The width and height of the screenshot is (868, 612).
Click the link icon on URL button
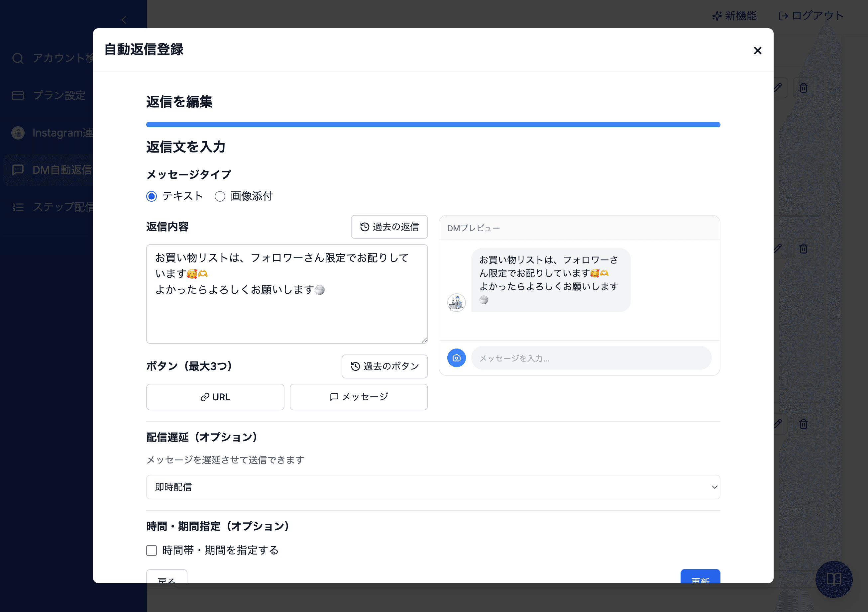[x=205, y=397]
